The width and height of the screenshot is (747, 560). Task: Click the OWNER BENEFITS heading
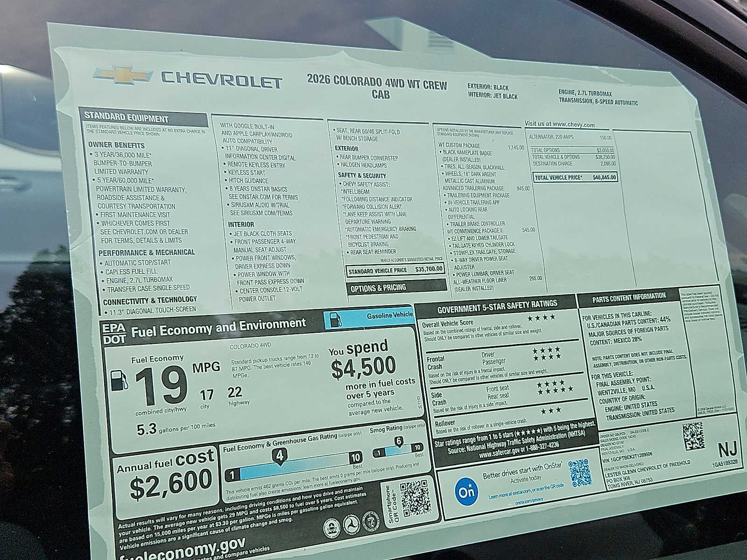(116, 145)
